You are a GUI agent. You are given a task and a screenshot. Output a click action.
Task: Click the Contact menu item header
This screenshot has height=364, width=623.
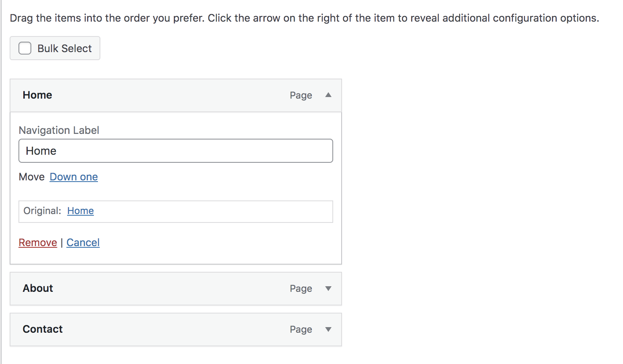(43, 329)
